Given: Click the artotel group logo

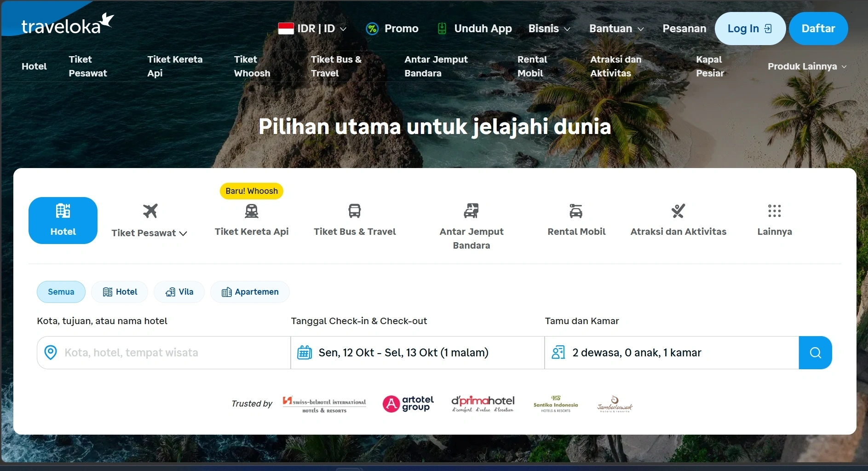Looking at the screenshot, I should 408,404.
